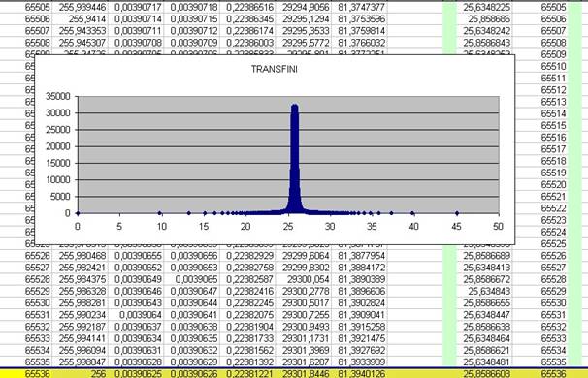Viewport: 588px width, 378px height.
Task: Select cell containing 0,22382758
Action: click(247, 268)
